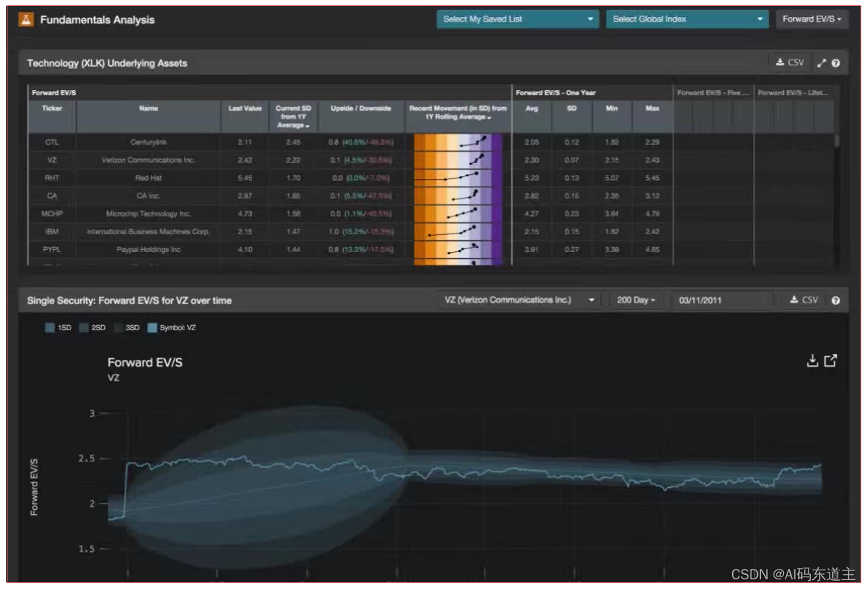Download CSV for Technology (XLK) Underlying Assets

coord(790,62)
